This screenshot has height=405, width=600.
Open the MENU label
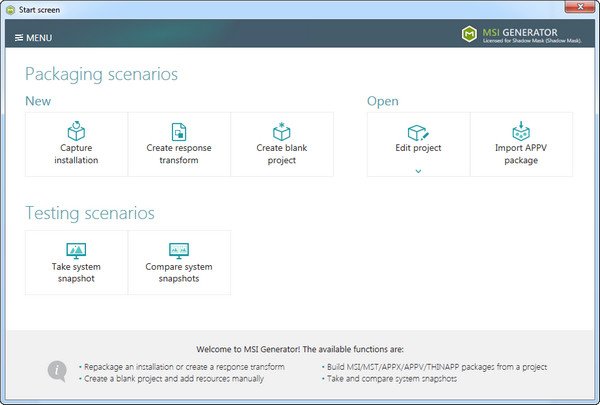point(39,38)
